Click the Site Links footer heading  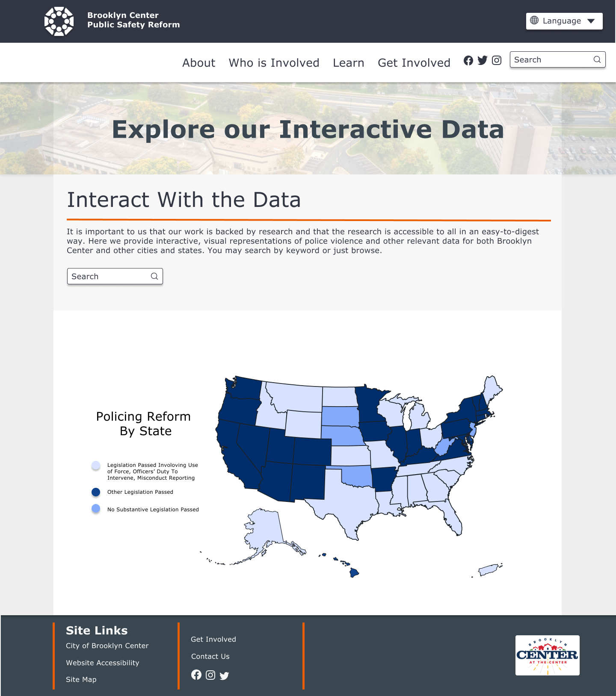(97, 631)
